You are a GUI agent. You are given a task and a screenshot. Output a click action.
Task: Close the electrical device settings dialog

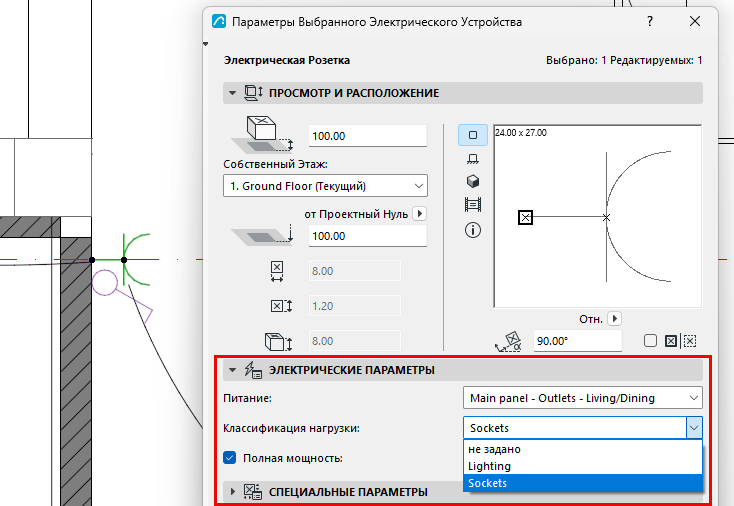click(695, 21)
